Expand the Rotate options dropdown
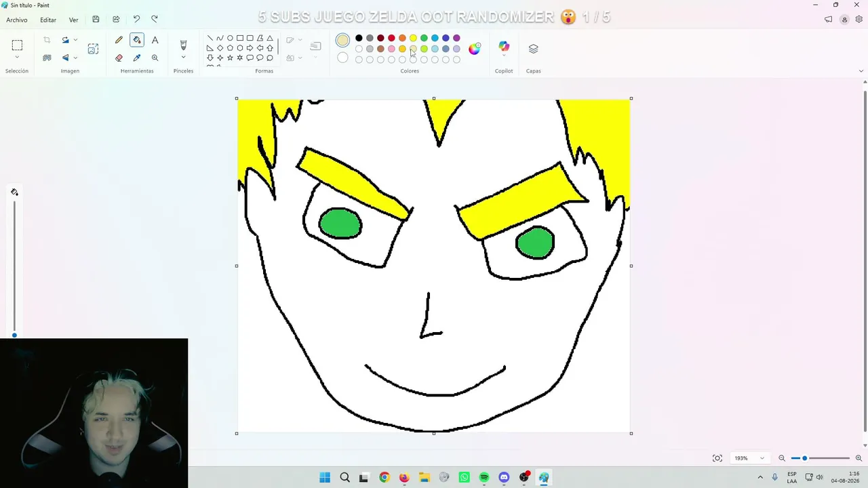Viewport: 868px width, 488px height. 75,40
